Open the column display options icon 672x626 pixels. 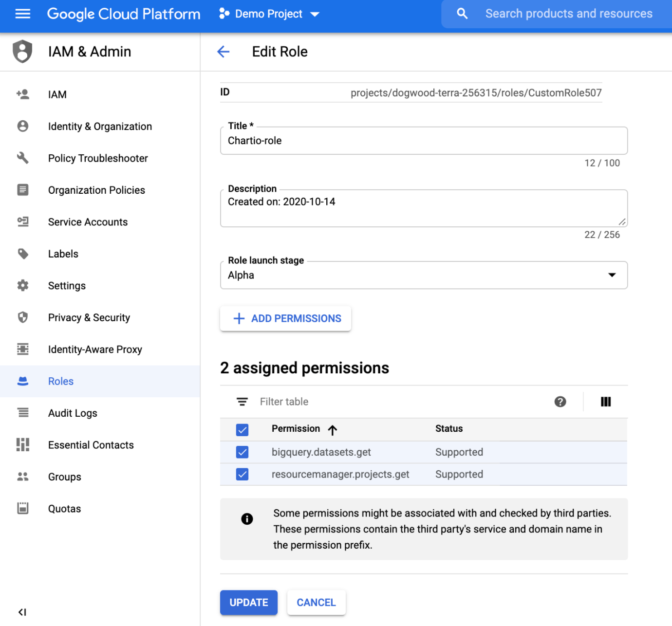pos(605,402)
